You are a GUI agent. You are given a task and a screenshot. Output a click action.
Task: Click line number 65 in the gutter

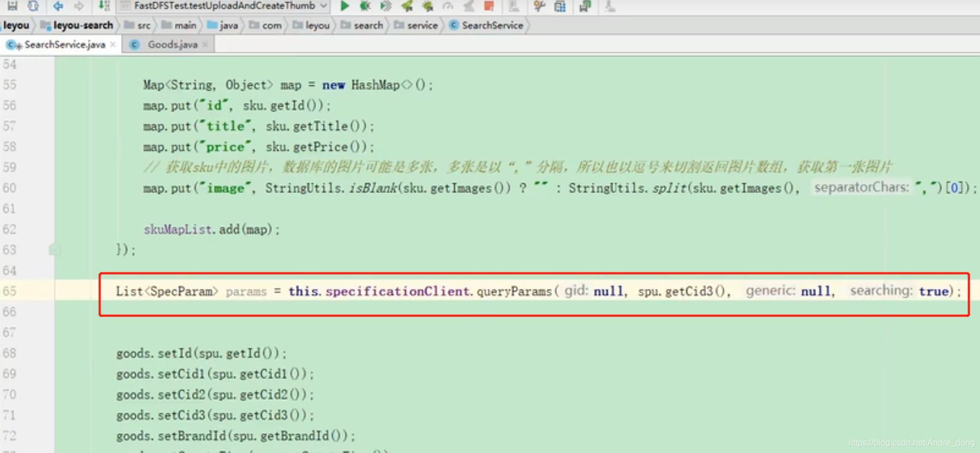pyautogui.click(x=10, y=291)
